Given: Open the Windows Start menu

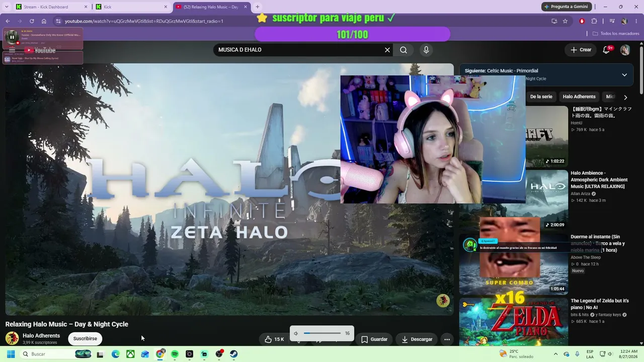Looking at the screenshot, I should (11, 354).
